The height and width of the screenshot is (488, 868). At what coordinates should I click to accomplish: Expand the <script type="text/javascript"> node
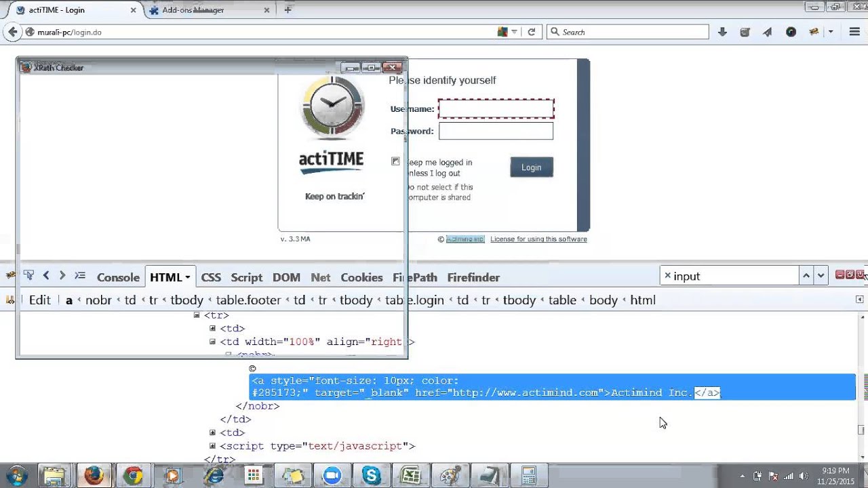coord(212,446)
